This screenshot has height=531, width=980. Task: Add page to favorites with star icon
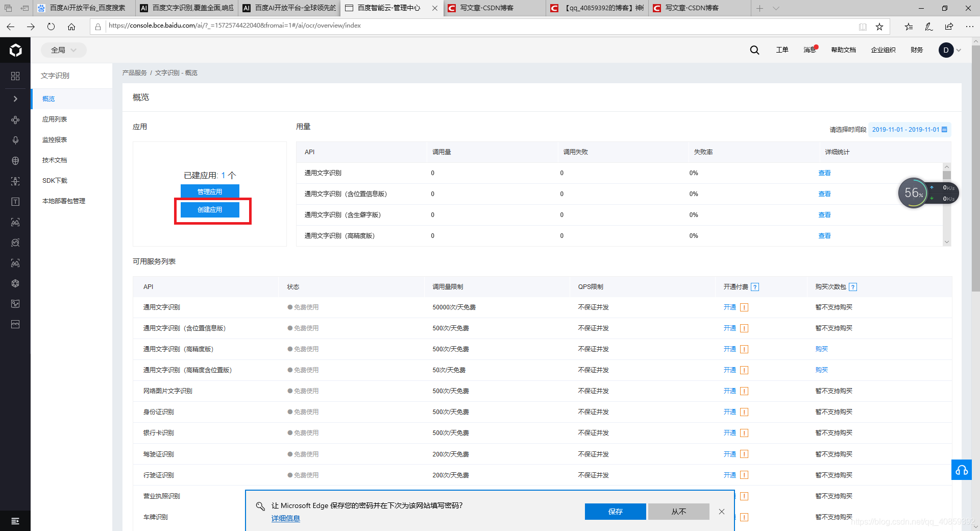(879, 27)
